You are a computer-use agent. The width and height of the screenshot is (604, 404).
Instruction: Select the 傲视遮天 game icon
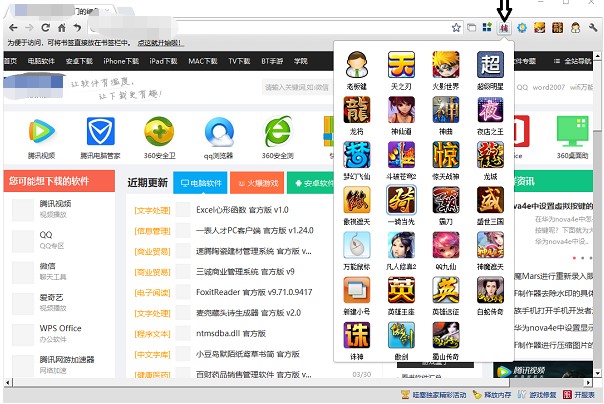coord(357,200)
